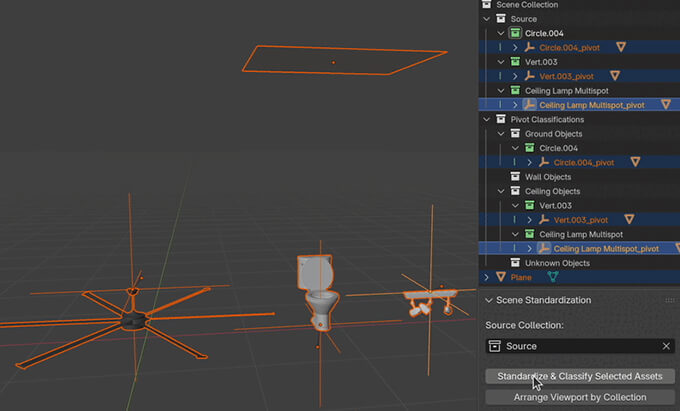Click the Scene Collection icon
Screen dimensions: 680x411
click(x=486, y=5)
